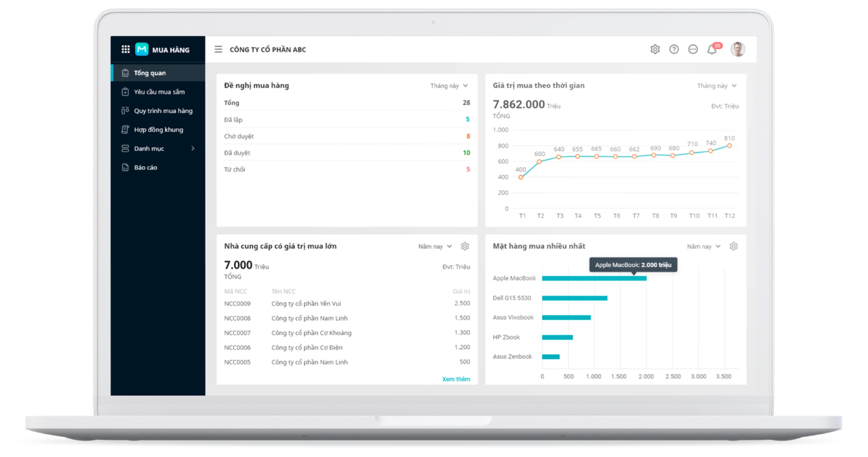
Task: Click the 'Xem thêm' link
Action: coord(456,379)
